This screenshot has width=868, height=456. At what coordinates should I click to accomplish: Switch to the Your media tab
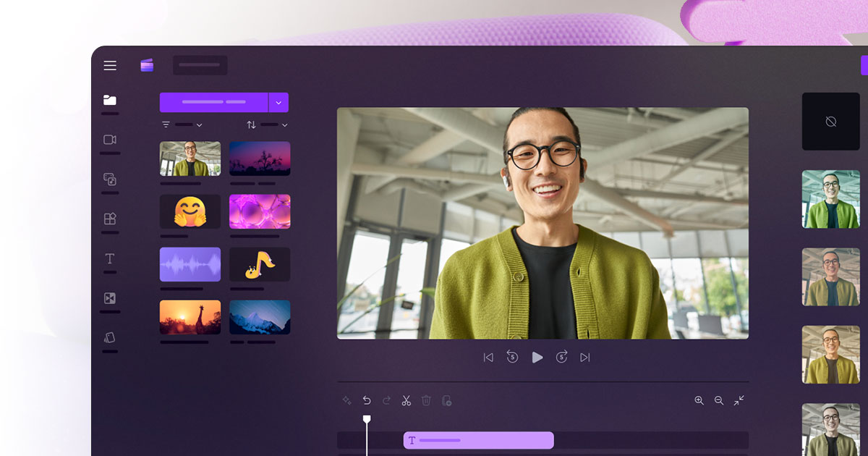[x=109, y=101]
